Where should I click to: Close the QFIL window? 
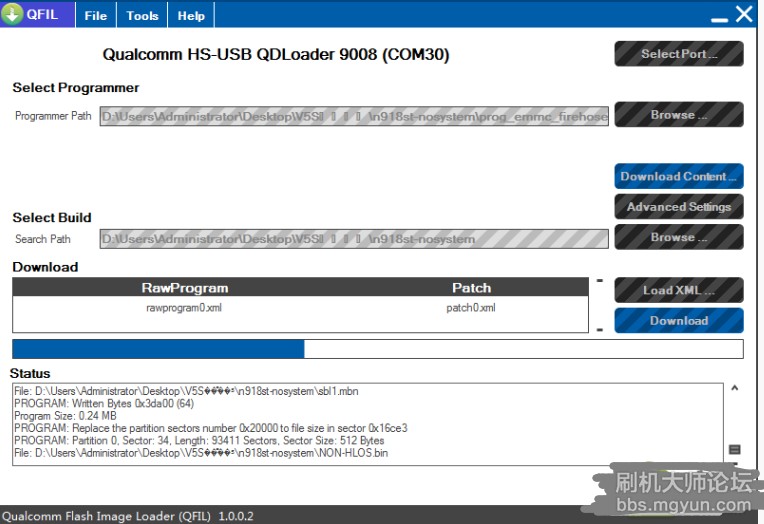click(x=744, y=14)
